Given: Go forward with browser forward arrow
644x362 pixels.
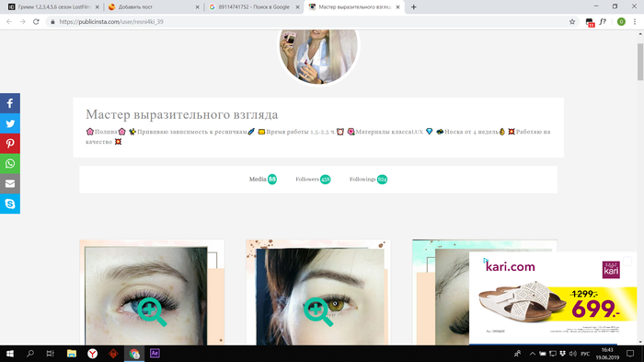Looking at the screenshot, I should (x=23, y=22).
